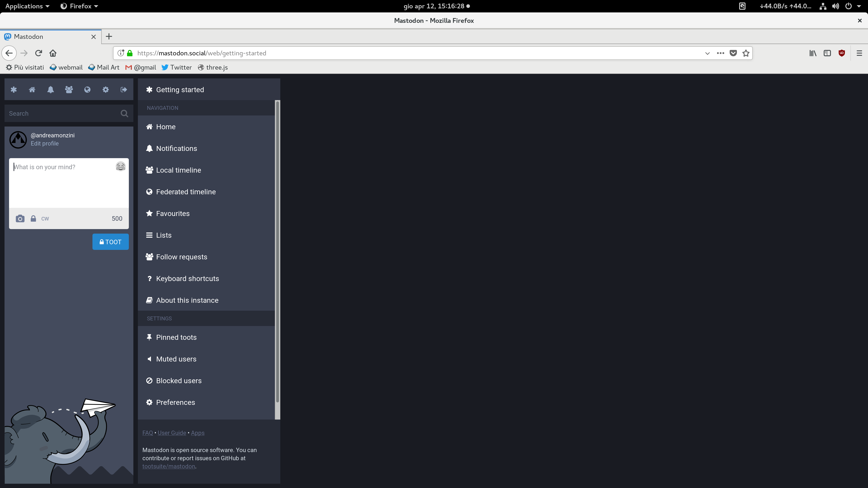868x488 pixels.
Task: Expand the URL bar history dropdown
Action: click(707, 53)
